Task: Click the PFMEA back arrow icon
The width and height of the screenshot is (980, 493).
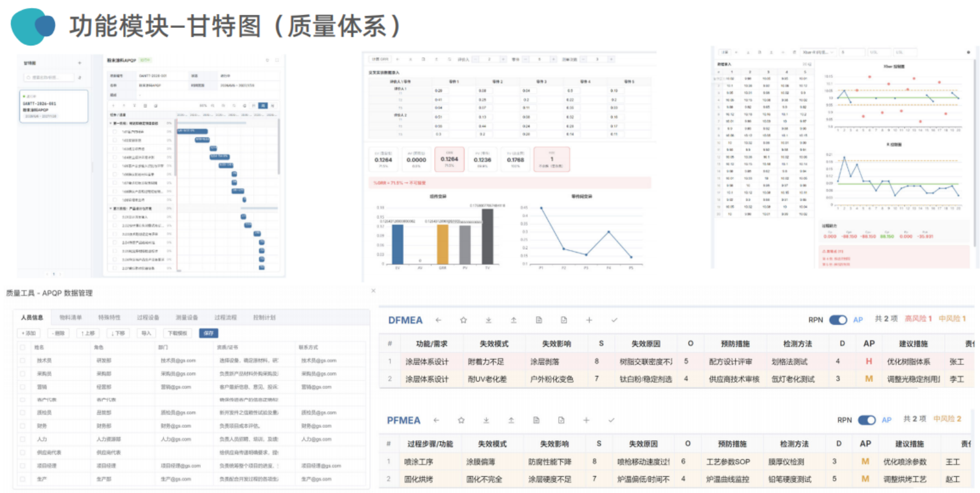Action: tap(436, 420)
